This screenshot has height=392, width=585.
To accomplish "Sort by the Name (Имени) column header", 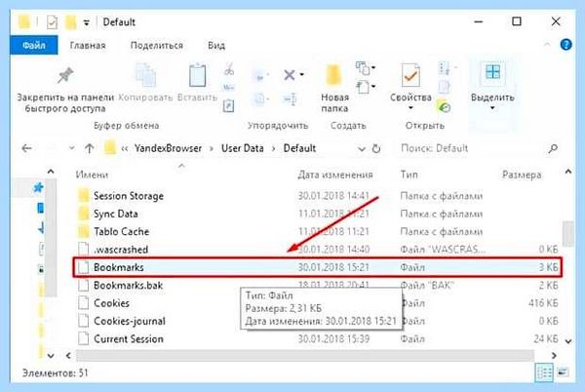I will (92, 175).
